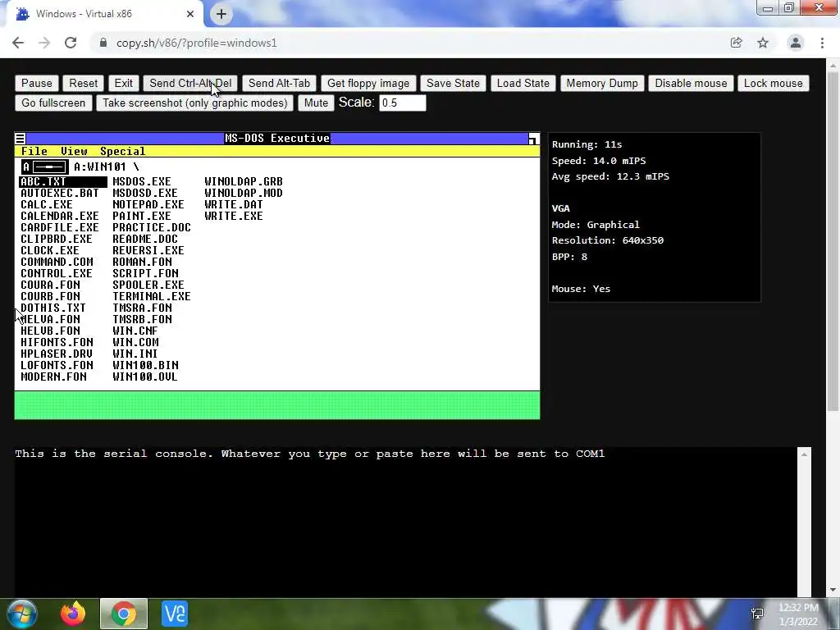This screenshot has width=840, height=630.
Task: Open Chrome three-dot menu
Action: 822,43
